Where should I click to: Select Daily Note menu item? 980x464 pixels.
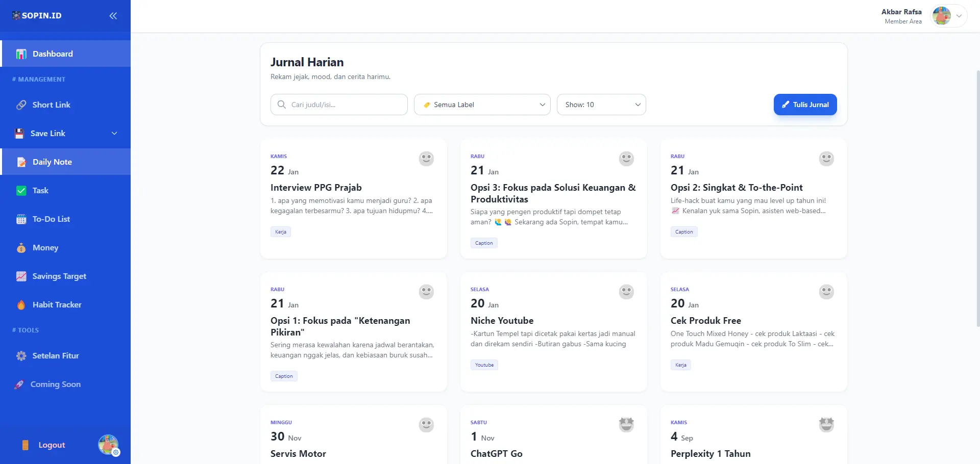(65, 162)
